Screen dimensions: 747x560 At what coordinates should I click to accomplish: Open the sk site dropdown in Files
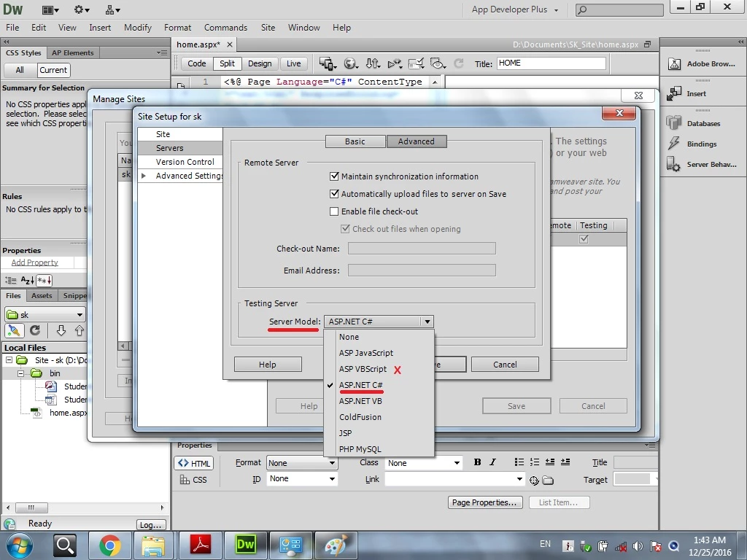tap(45, 315)
